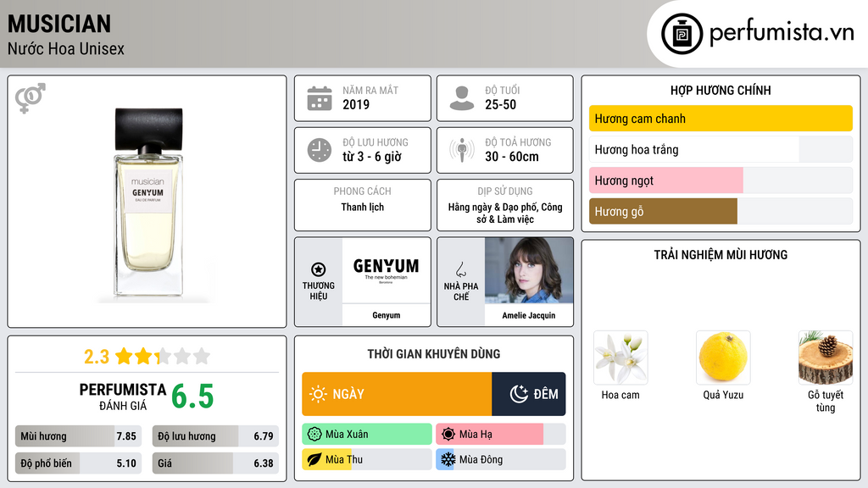868x488 pixels.
Task: Click the person icon beside Độ tuổi
Action: [462, 98]
